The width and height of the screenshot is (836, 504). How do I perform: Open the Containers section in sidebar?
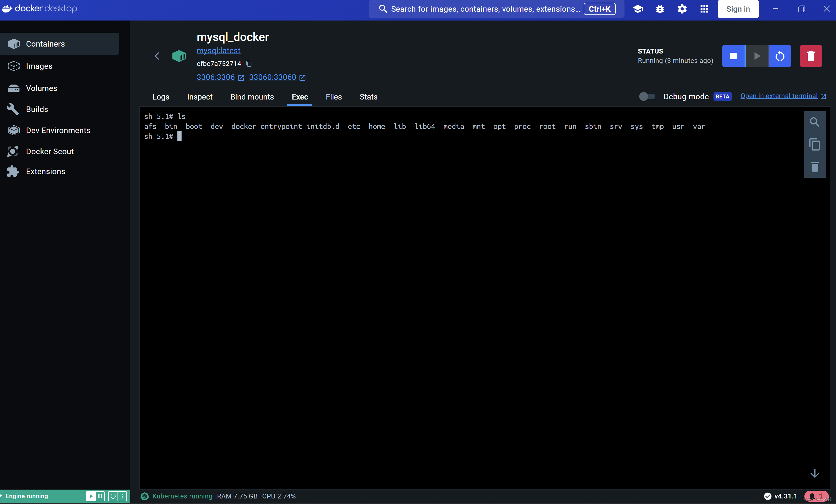pyautogui.click(x=59, y=44)
